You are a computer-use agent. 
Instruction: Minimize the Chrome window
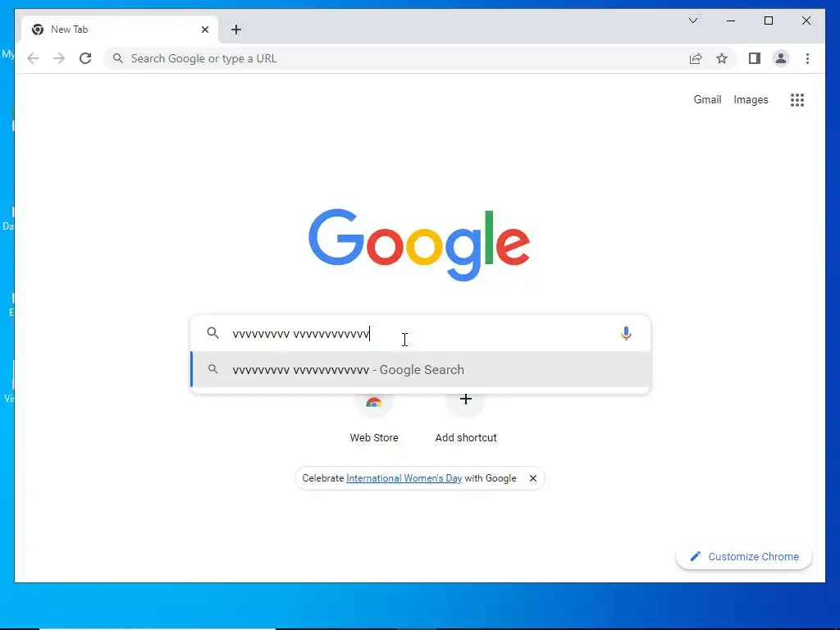(x=731, y=21)
